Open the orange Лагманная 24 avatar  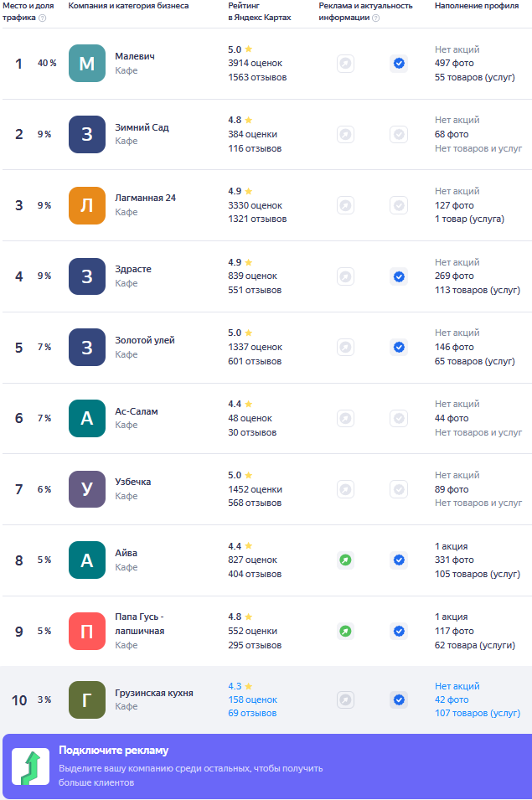pos(86,205)
